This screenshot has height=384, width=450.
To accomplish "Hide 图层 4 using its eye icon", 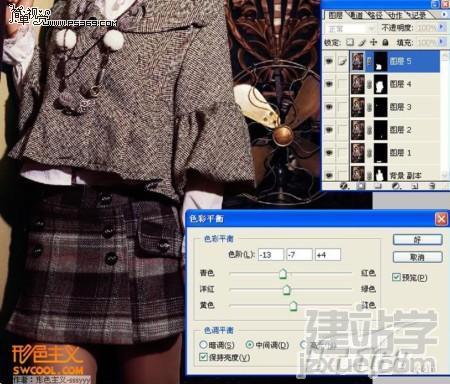I will click(x=329, y=84).
